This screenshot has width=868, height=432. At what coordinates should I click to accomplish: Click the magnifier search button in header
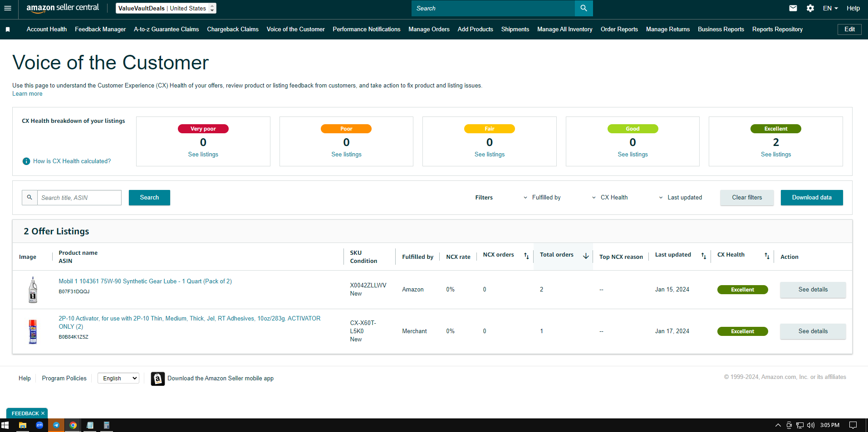click(x=584, y=8)
